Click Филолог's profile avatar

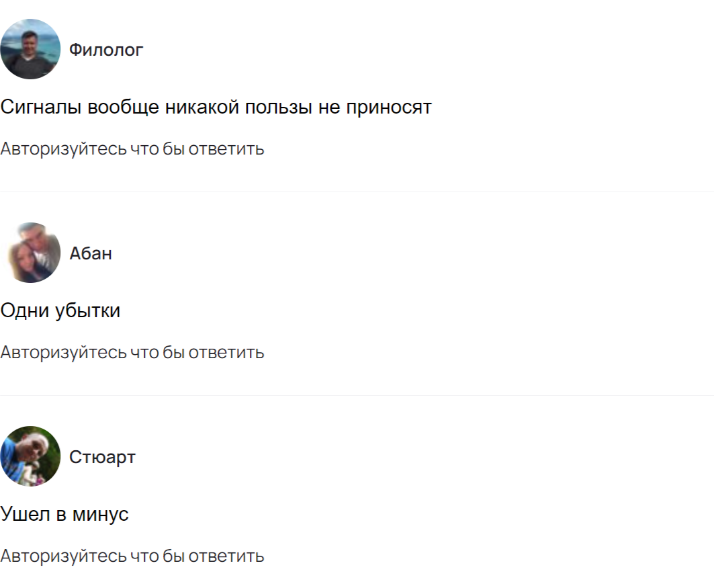point(30,49)
